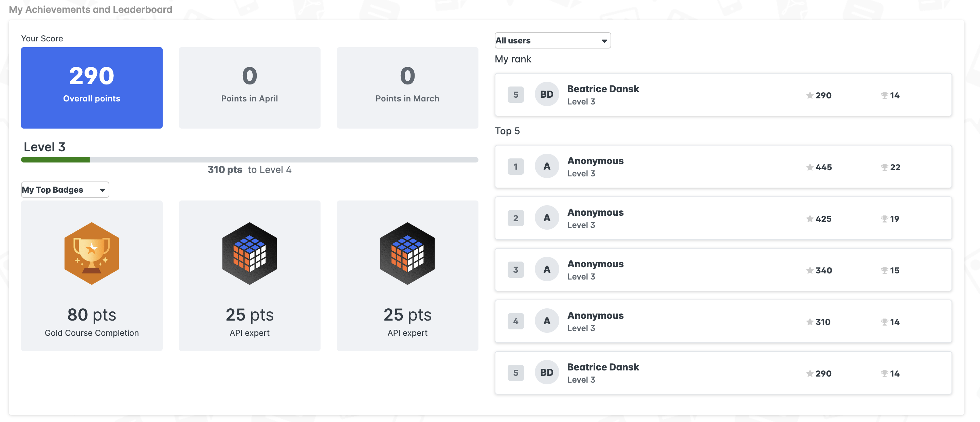This screenshot has width=980, height=422.
Task: Click the rank 3 number badge
Action: click(x=515, y=269)
